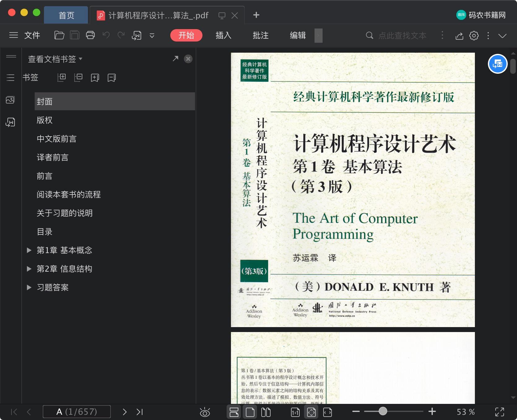Close the pdf document tab
517x420 pixels.
[x=235, y=15]
